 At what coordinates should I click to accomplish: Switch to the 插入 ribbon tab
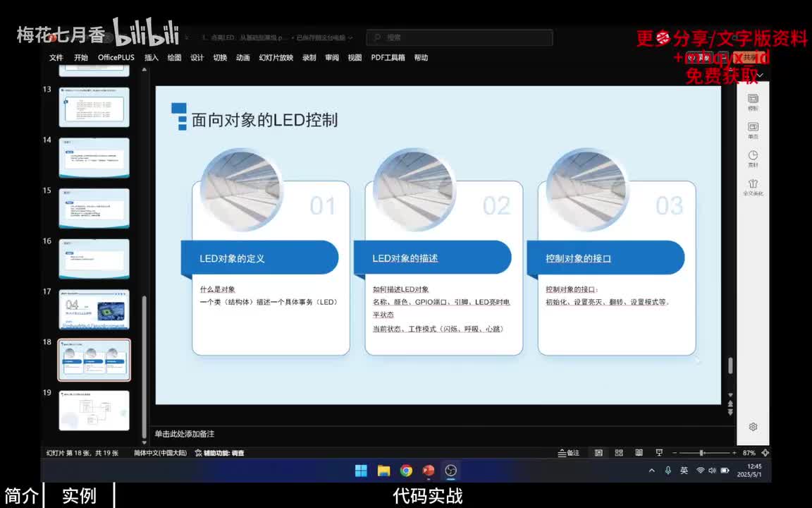click(152, 58)
